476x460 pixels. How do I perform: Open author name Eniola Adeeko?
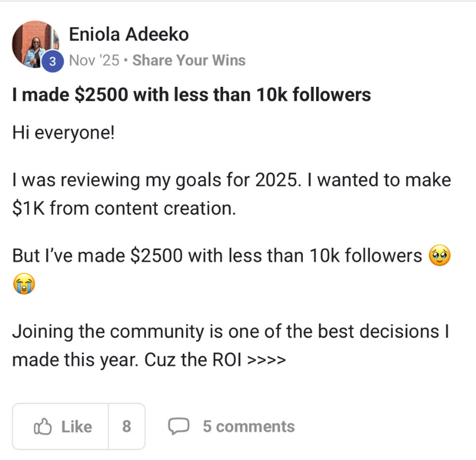pos(129,35)
